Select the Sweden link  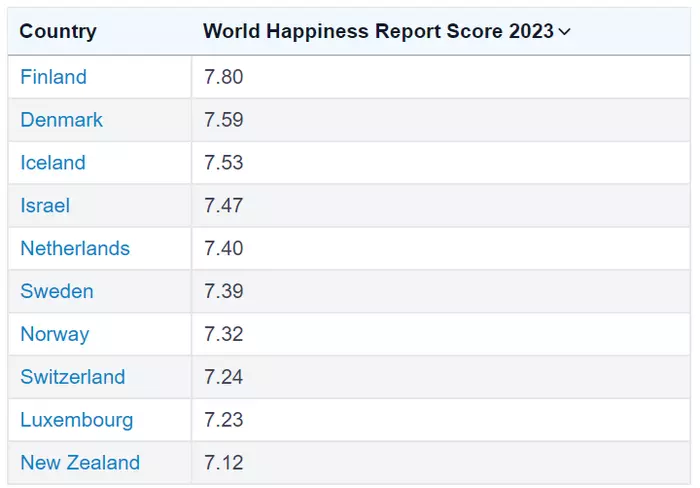pos(57,291)
